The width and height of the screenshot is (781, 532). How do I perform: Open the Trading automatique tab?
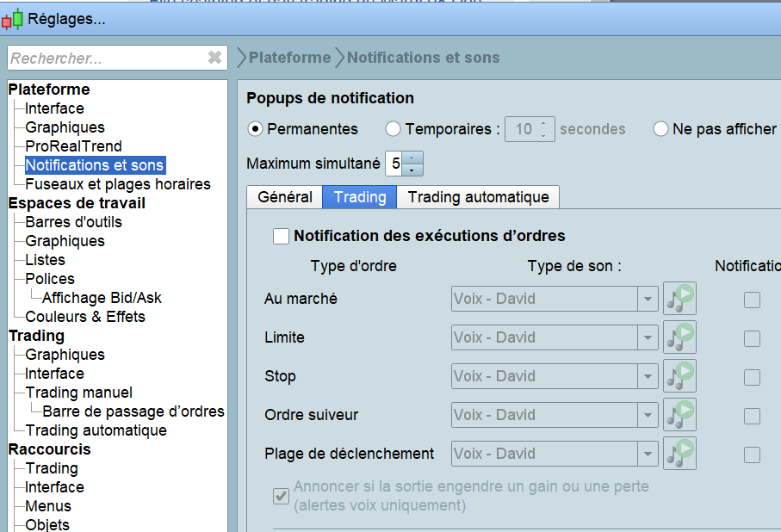coord(478,197)
